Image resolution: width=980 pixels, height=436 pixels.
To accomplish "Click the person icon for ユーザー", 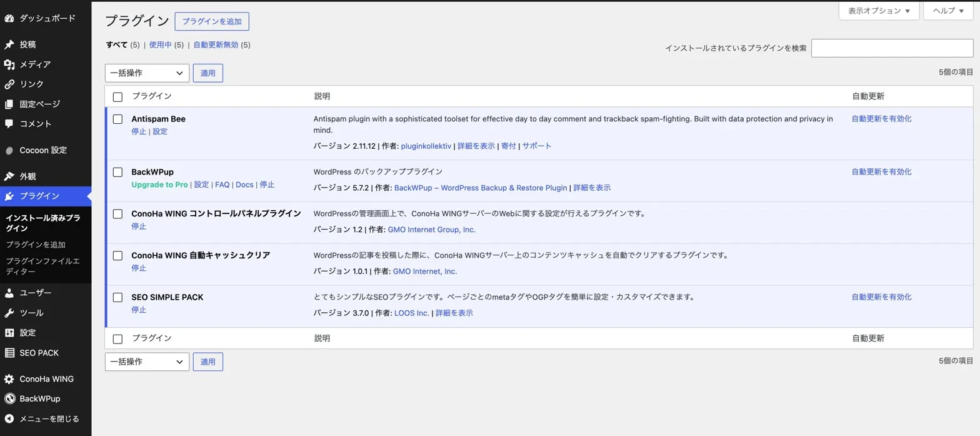I will (x=9, y=293).
